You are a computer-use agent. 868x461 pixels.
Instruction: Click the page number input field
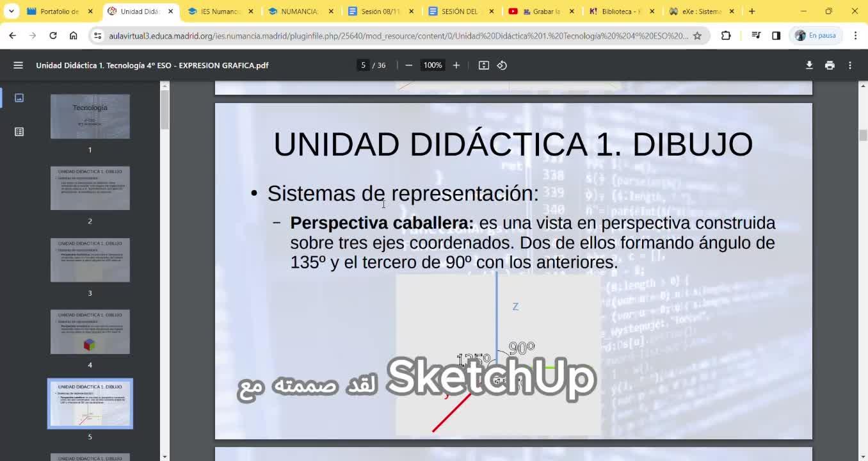tap(363, 65)
